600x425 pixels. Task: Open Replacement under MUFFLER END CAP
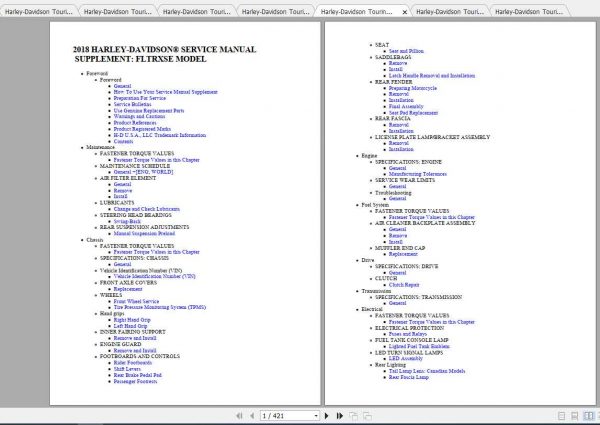pyautogui.click(x=403, y=254)
